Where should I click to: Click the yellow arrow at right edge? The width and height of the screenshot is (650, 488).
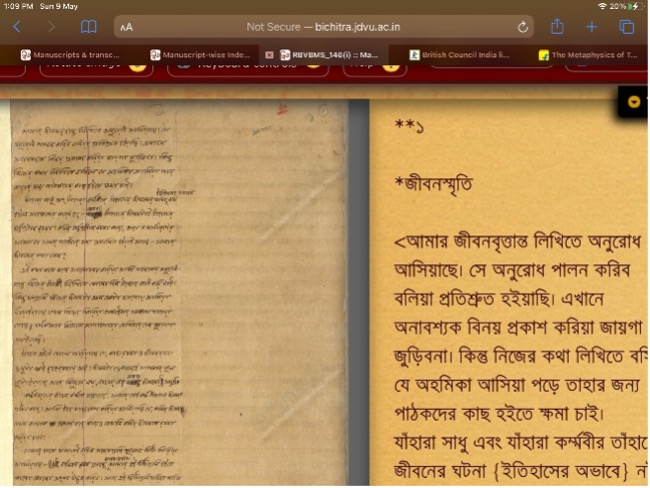[x=634, y=101]
